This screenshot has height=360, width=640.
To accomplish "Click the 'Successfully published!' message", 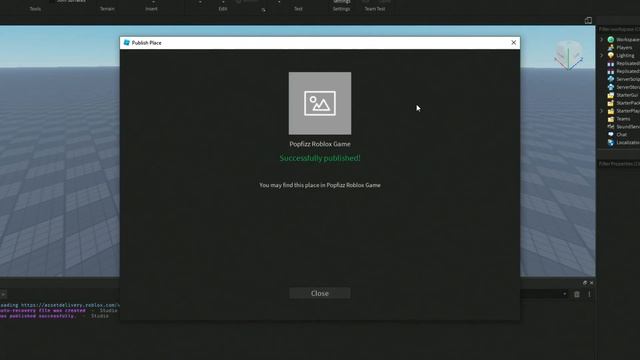I will click(320, 158).
